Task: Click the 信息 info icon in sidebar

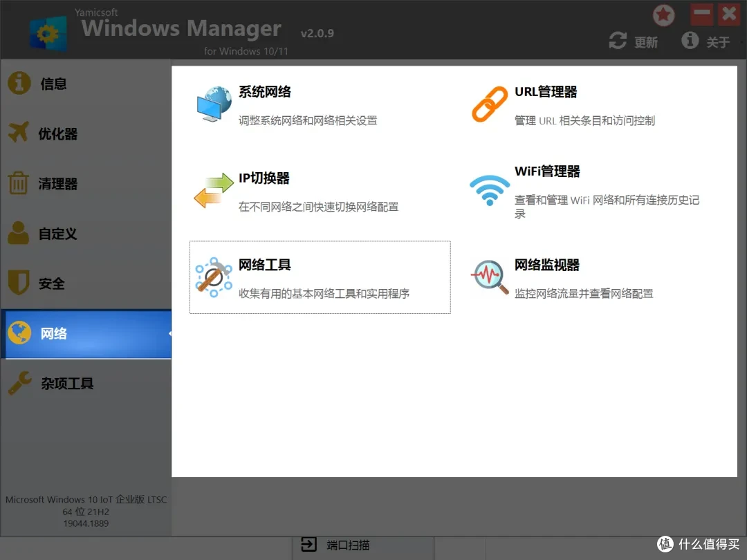Action: click(x=19, y=83)
